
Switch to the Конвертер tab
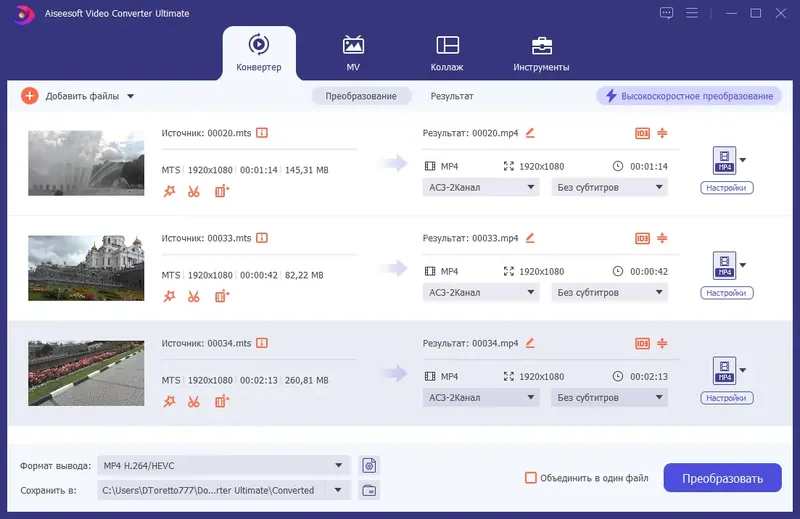[259, 53]
